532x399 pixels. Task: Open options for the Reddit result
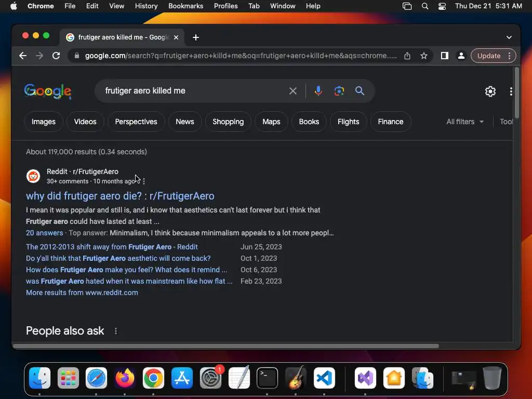click(144, 181)
